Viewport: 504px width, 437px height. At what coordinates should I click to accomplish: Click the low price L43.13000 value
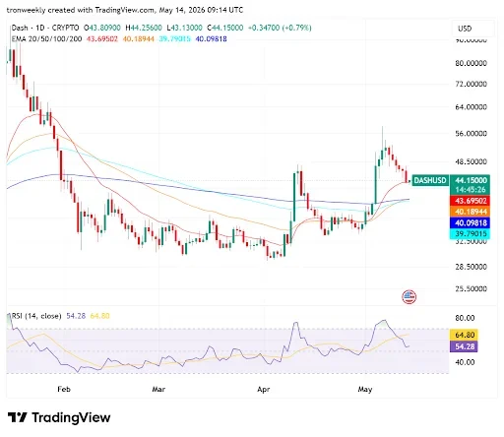[x=184, y=28]
